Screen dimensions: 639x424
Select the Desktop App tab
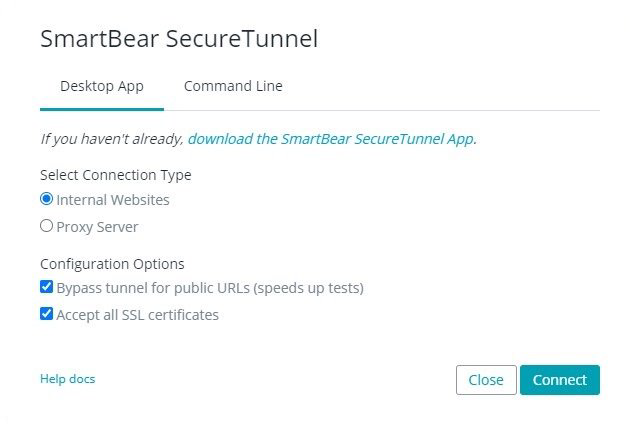tap(102, 86)
